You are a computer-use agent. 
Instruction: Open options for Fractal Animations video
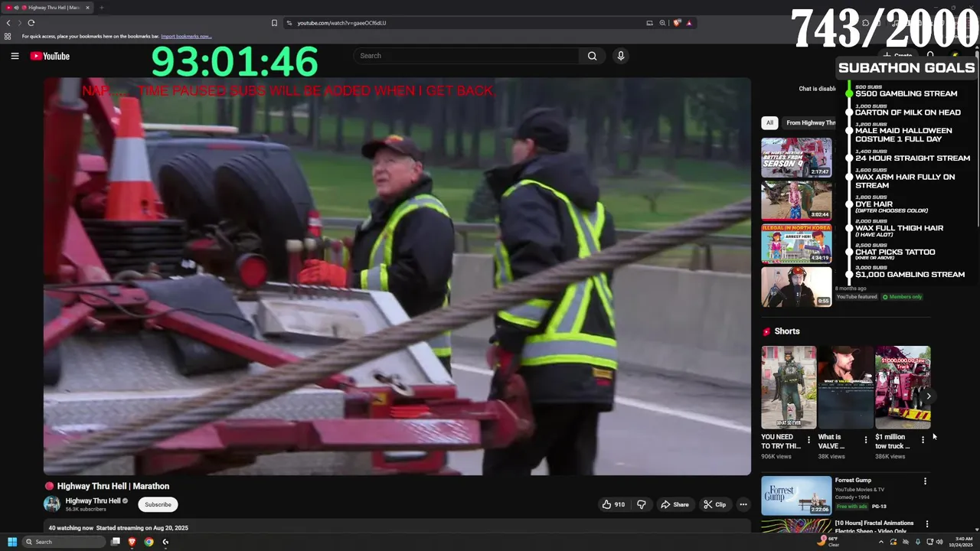927,524
